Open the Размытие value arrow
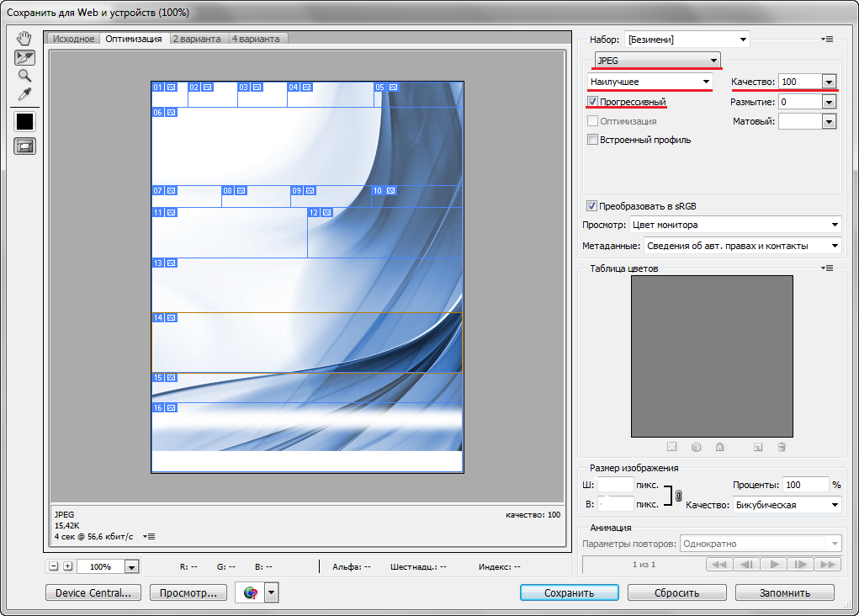Image resolution: width=859 pixels, height=616 pixels. pos(829,102)
